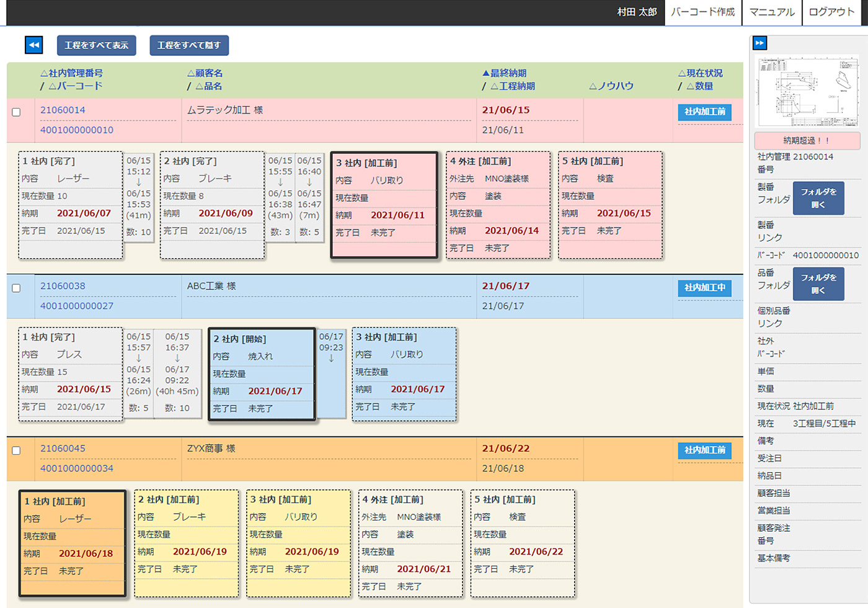The height and width of the screenshot is (608, 868).
Task: Click 社内加工中 status badge for ABC工業
Action: [704, 288]
